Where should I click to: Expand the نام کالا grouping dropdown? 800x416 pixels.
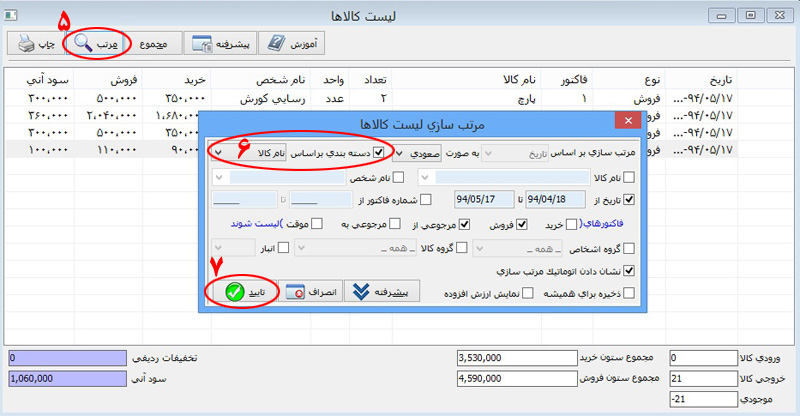click(218, 153)
